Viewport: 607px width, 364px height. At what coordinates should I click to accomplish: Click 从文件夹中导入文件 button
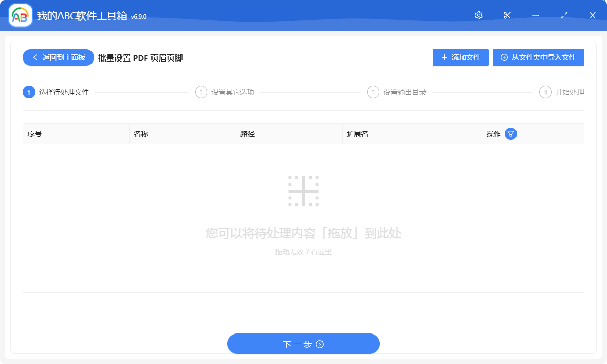(x=538, y=57)
